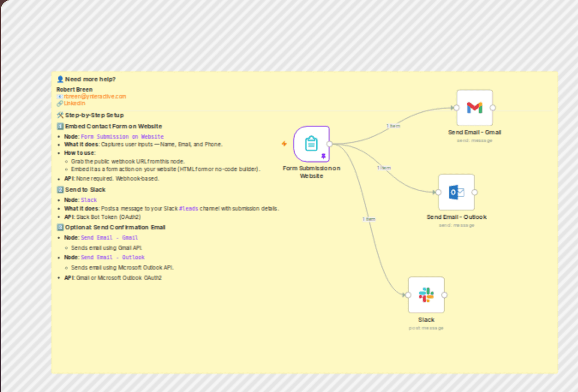The image size is (578, 392).
Task: Open the Send Email - Gmail node
Action: click(474, 108)
